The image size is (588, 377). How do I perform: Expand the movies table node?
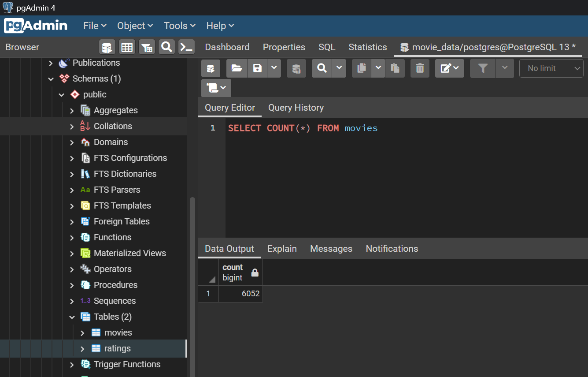83,333
